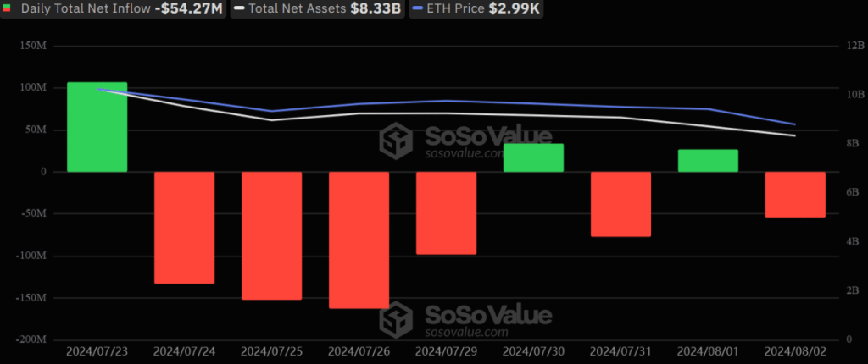868x364 pixels.
Task: Click the 10B net assets axis label
Action: [x=856, y=94]
